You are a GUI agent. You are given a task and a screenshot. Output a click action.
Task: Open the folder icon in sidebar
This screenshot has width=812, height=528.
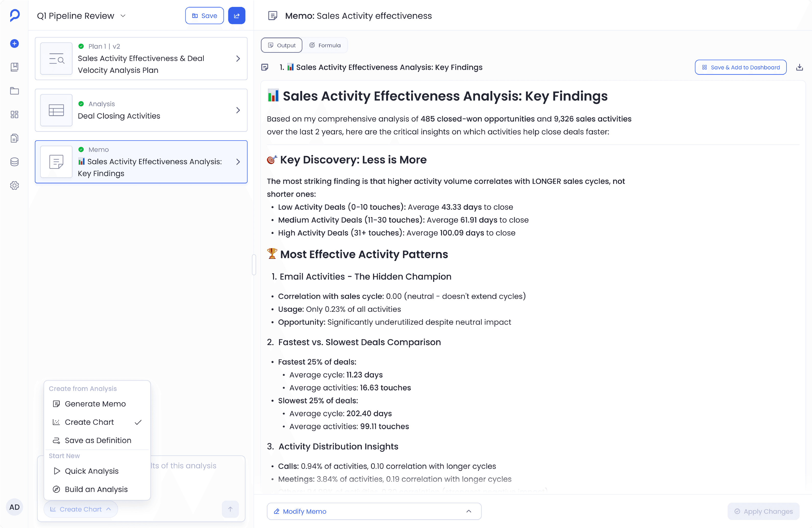[x=14, y=91]
